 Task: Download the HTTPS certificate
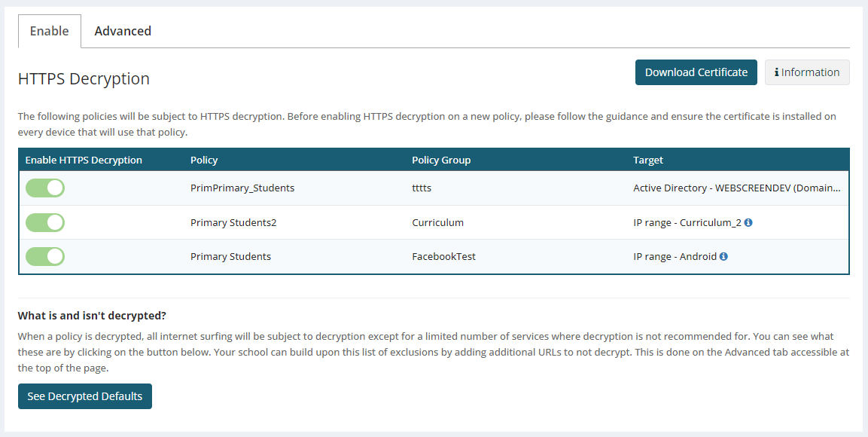click(x=696, y=72)
